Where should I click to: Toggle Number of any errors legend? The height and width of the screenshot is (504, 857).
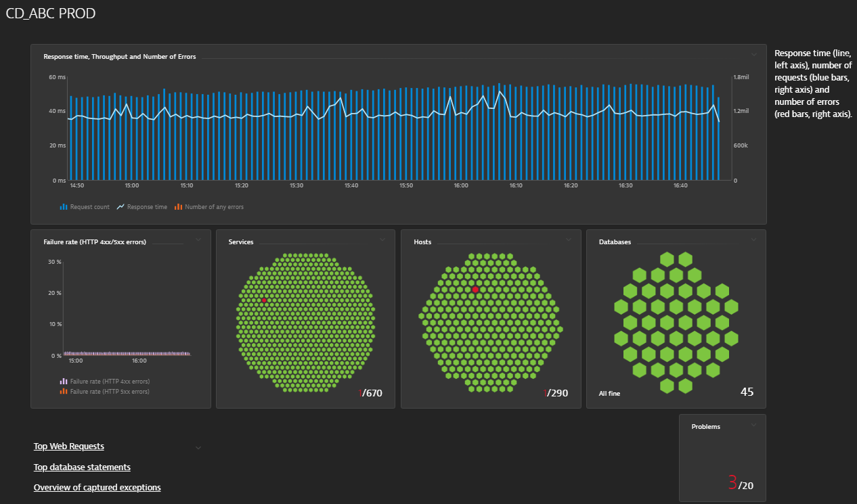(x=208, y=207)
